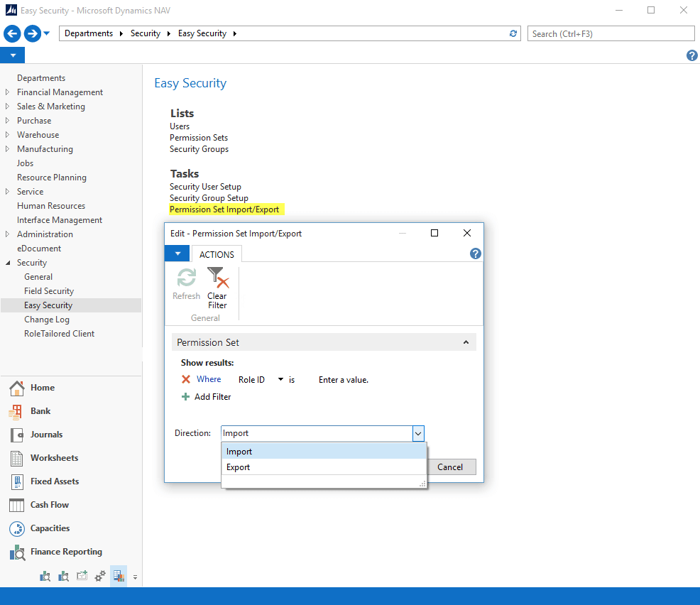Open the Bank navigation button
Image resolution: width=700 pixels, height=605 pixels.
pos(30,411)
